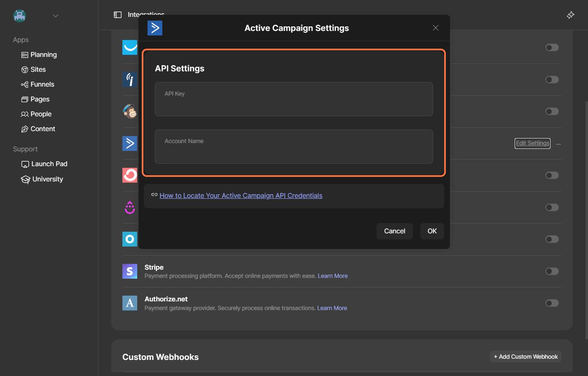Viewport: 588px width, 376px height.
Task: Toggle the Drip integration switch
Action: pos(552,207)
